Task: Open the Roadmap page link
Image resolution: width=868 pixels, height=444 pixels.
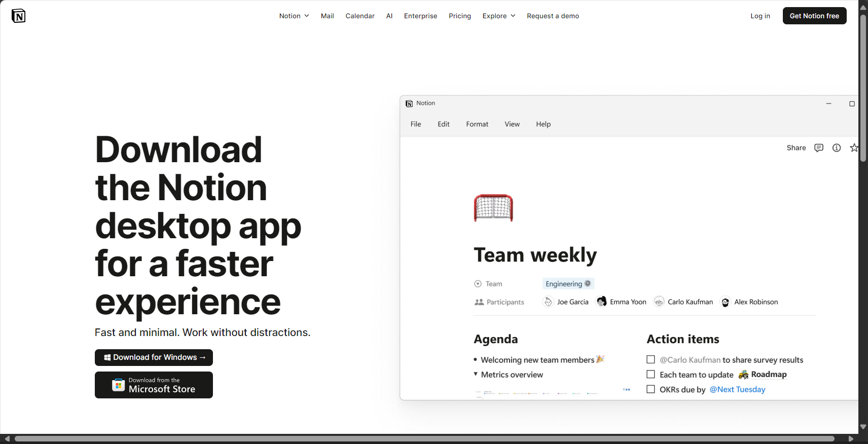Action: [769, 375]
